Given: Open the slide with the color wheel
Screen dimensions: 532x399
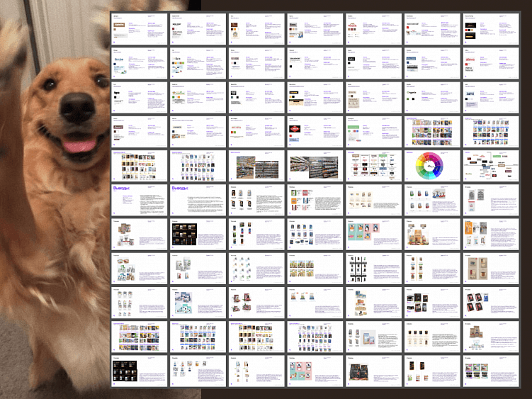Looking at the screenshot, I should pos(432,166).
